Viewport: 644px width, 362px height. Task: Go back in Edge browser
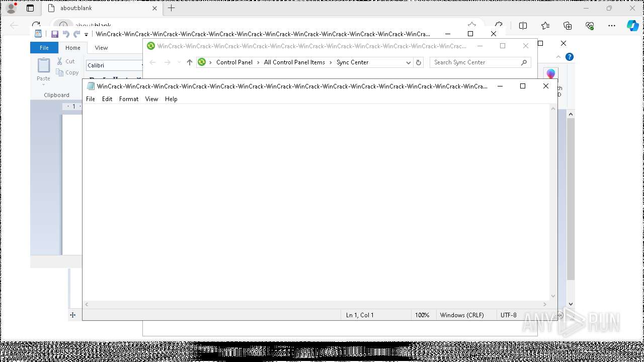[14, 25]
